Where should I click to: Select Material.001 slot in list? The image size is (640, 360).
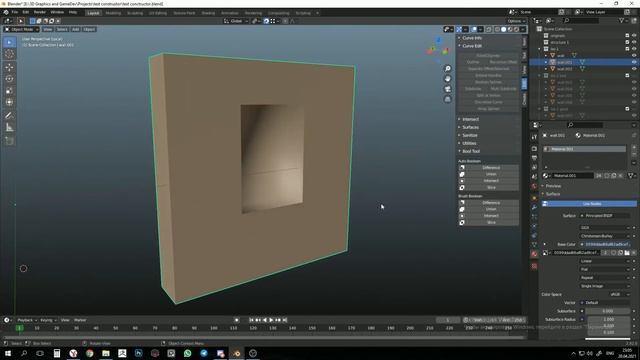tap(584, 149)
